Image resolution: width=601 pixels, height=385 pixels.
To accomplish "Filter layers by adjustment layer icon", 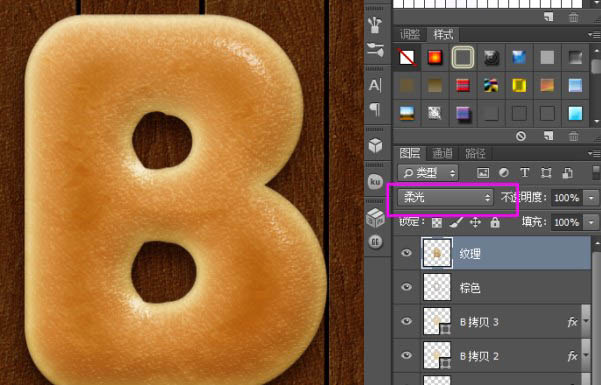I will pos(504,173).
